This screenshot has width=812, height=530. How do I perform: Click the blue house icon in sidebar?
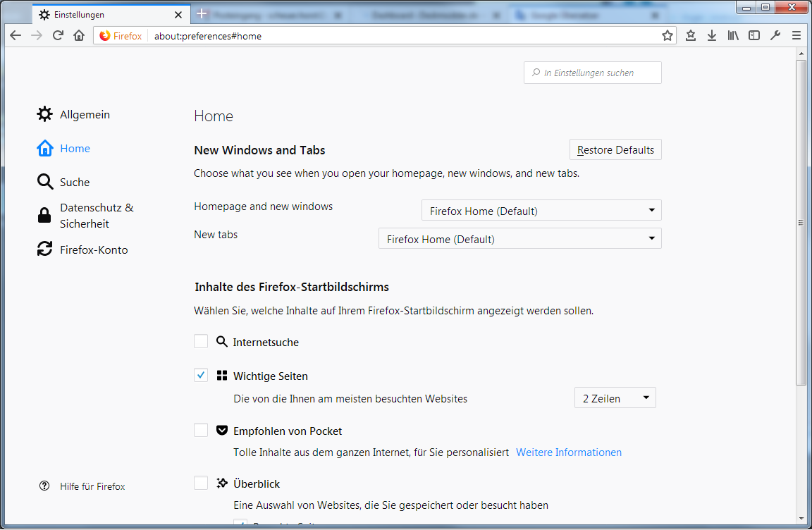[x=44, y=148]
